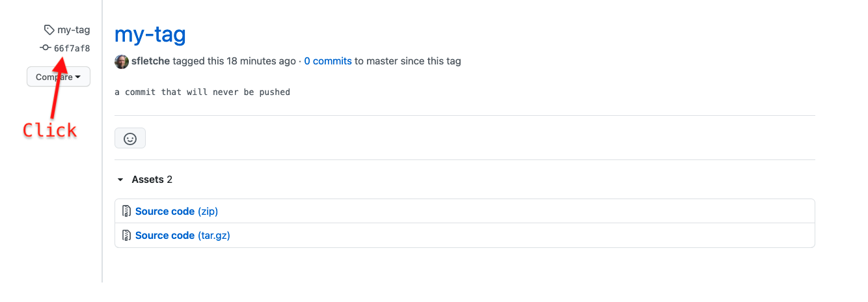Open the smiley emoji reaction picker
868x302 pixels.
tap(130, 139)
